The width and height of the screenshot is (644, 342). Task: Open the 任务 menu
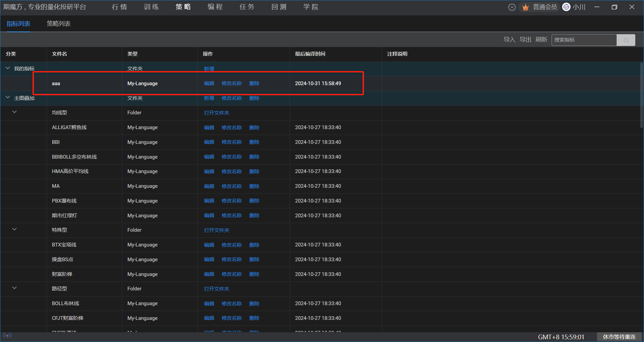pyautogui.click(x=247, y=7)
